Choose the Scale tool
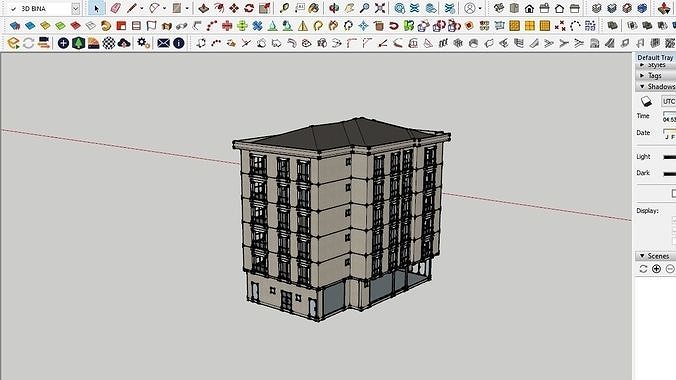 coord(264,8)
